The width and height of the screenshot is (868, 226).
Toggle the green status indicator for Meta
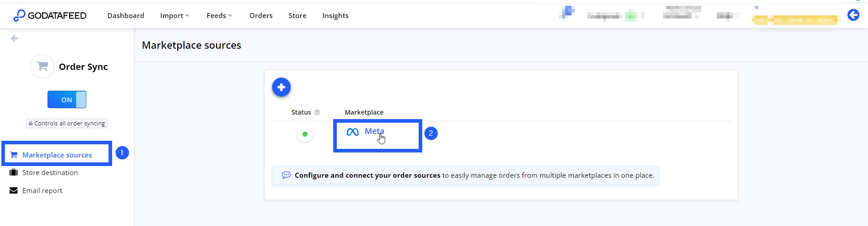(305, 134)
